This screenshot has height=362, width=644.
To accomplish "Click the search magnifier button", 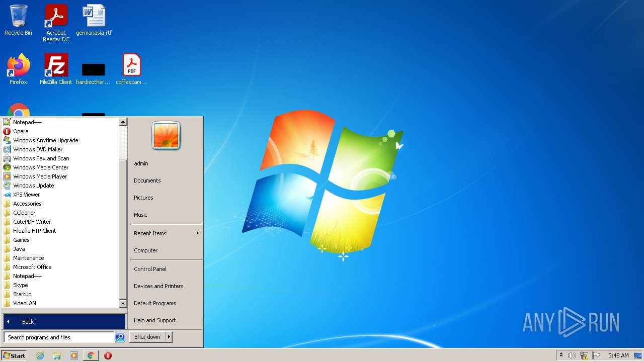I will 120,337.
